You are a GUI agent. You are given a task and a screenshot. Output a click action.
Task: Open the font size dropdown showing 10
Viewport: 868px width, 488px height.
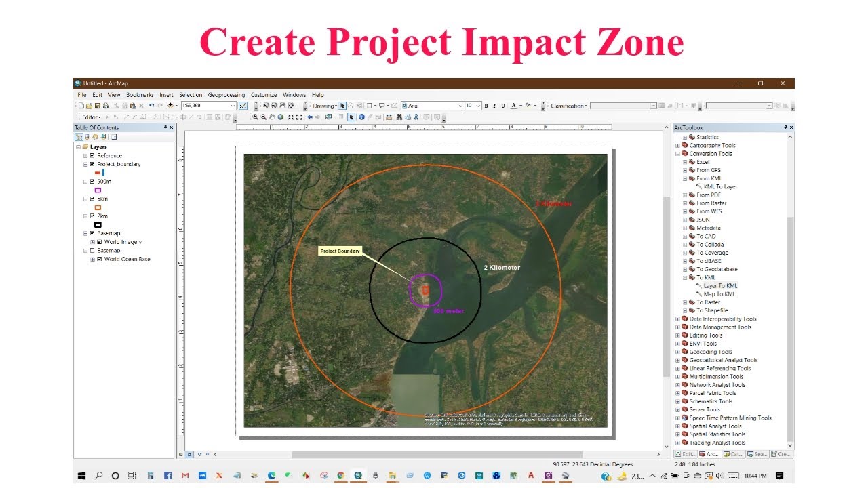pyautogui.click(x=478, y=106)
